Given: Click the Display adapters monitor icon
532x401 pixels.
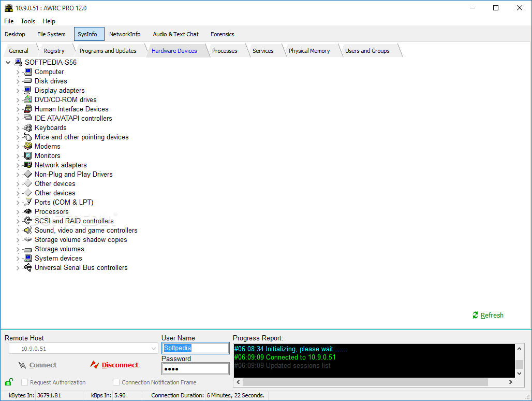Looking at the screenshot, I should tap(28, 90).
